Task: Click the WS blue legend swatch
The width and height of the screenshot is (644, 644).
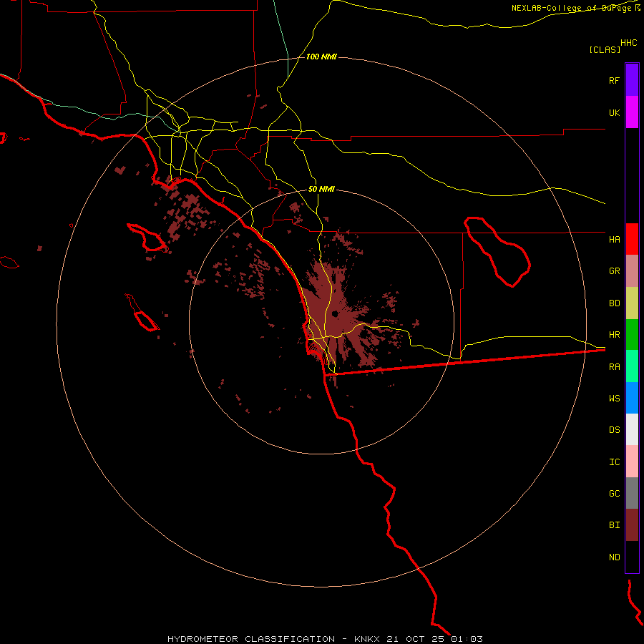Action: point(632,398)
